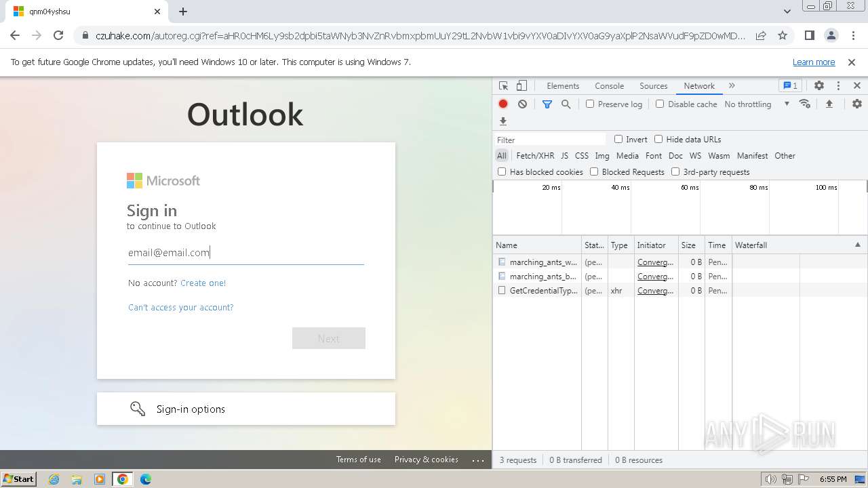
Task: Check the Invert filter checkbox
Action: [x=618, y=139]
